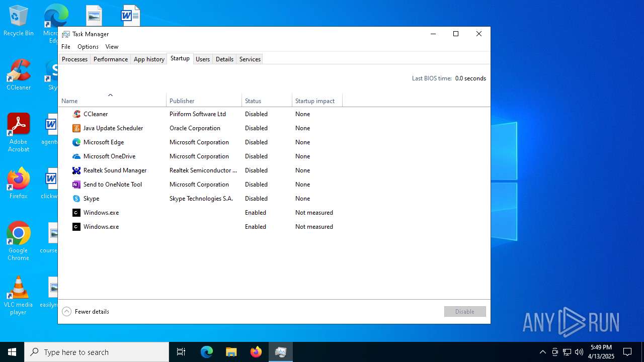Click the Realtek Sound Manager icon
This screenshot has height=362, width=644.
pyautogui.click(x=76, y=170)
